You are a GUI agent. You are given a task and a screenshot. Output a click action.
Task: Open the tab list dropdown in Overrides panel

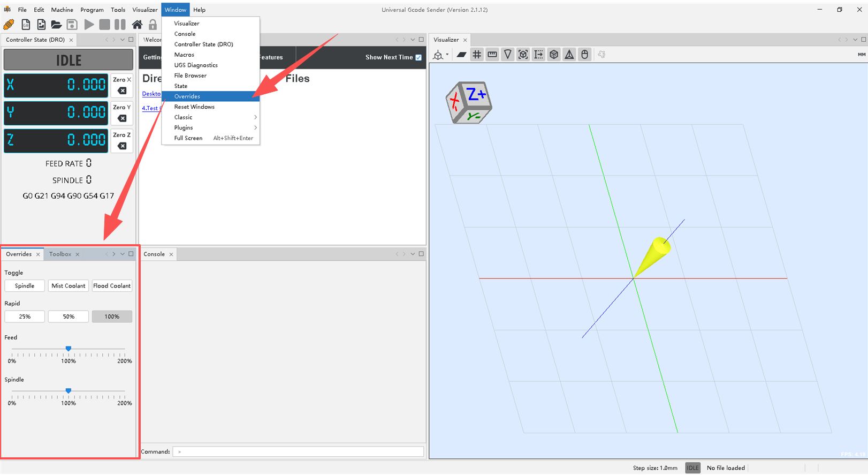[123, 254]
